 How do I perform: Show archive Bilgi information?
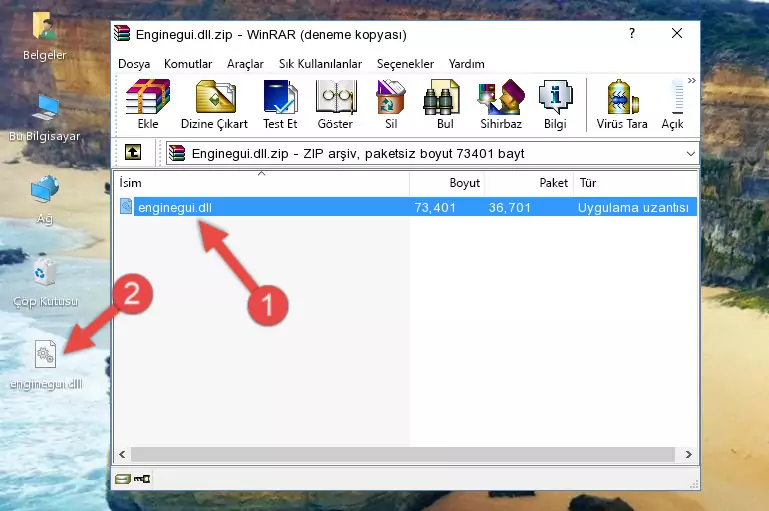click(x=555, y=104)
